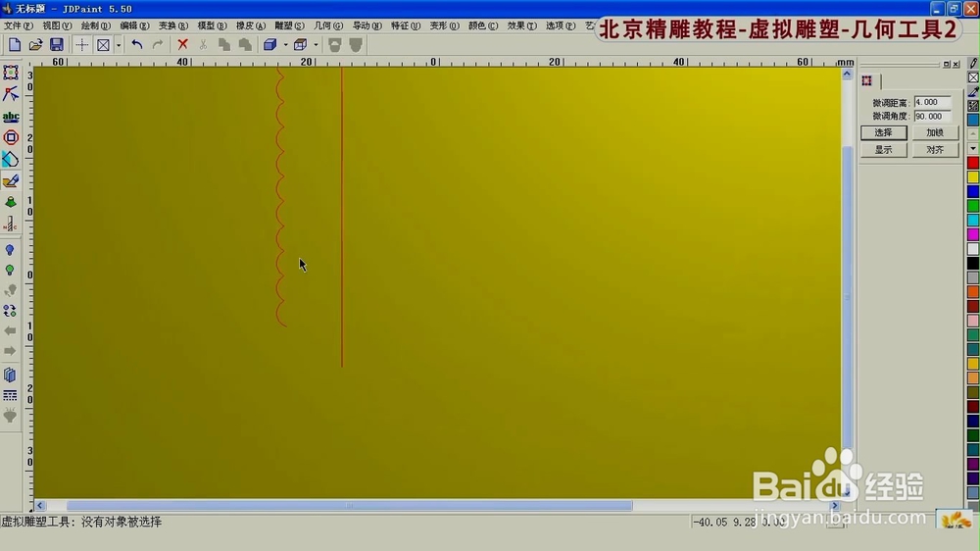Pick the green color swatch
Image resolution: width=980 pixels, height=551 pixels.
(973, 206)
